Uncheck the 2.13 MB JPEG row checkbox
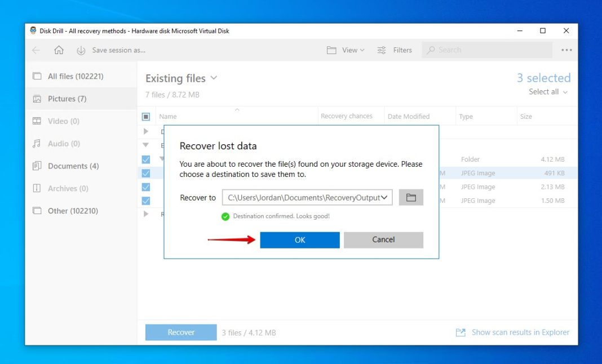 tap(146, 187)
